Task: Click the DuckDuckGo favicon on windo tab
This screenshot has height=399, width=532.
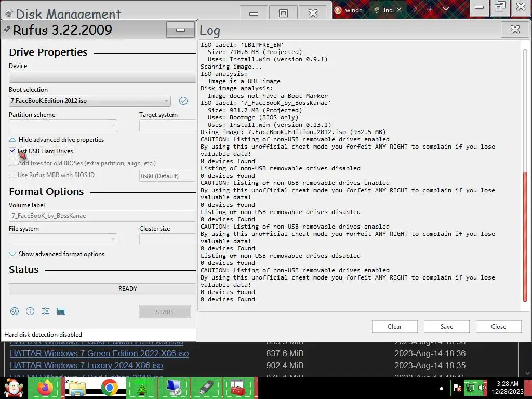Action: click(338, 10)
